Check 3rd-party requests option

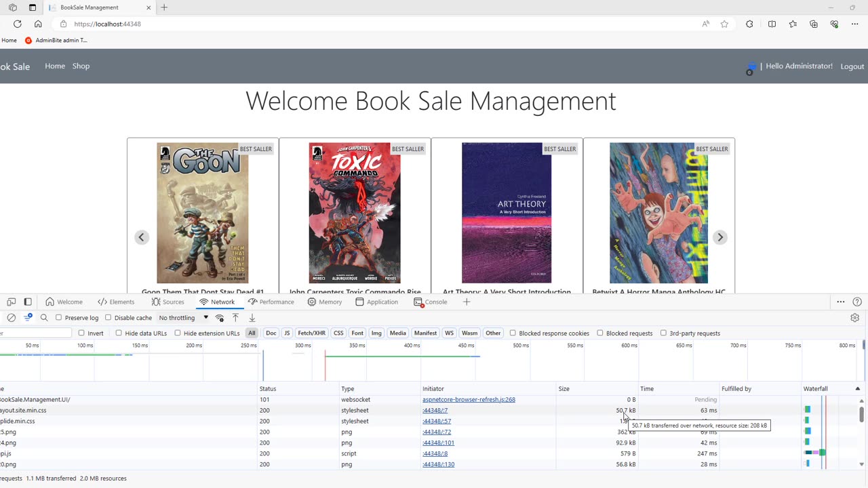663,333
